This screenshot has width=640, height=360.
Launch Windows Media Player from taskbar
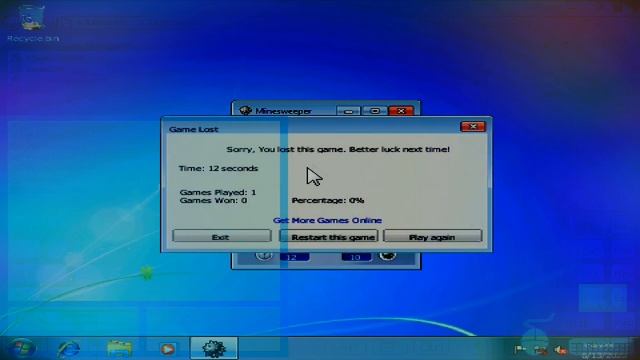click(167, 349)
